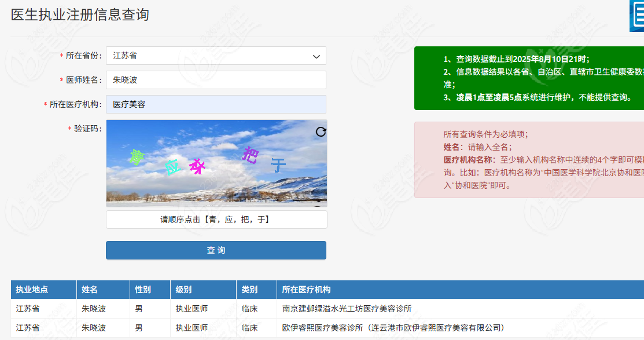Image resolution: width=644 pixels, height=340 pixels.
Task: Click the captcha character 青
Action: (137, 158)
